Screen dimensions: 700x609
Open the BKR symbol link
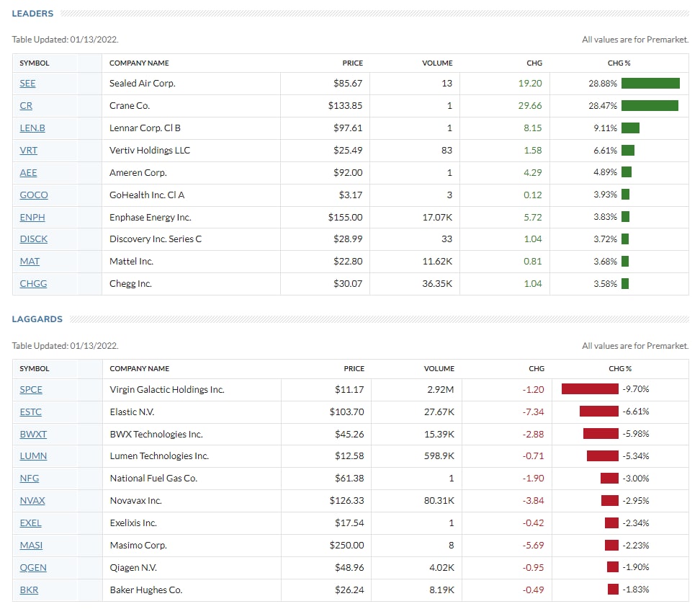(29, 590)
